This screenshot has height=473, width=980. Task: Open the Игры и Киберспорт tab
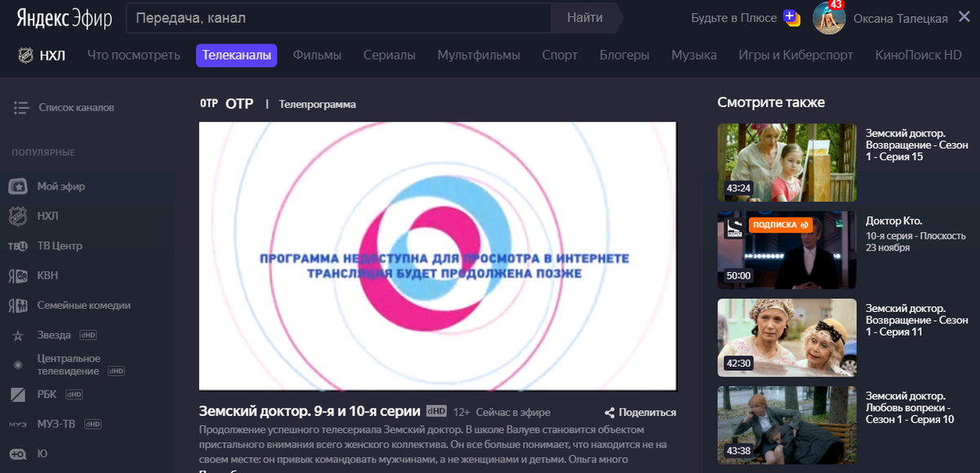point(796,56)
